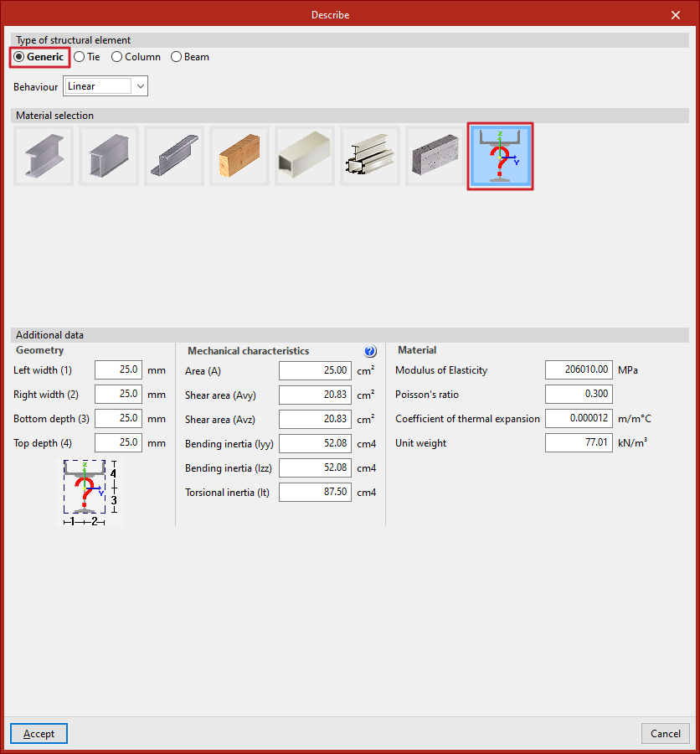Edit the Shear area (Avy) value

coord(315,395)
